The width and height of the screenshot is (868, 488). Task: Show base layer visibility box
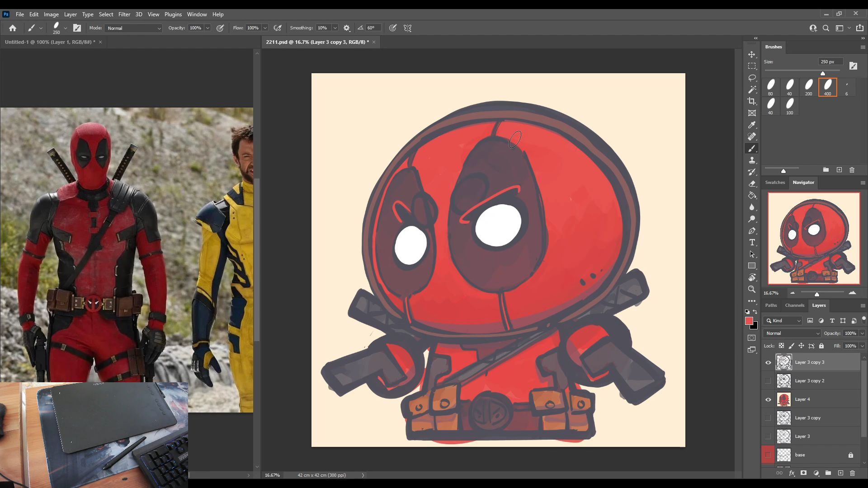tap(768, 455)
